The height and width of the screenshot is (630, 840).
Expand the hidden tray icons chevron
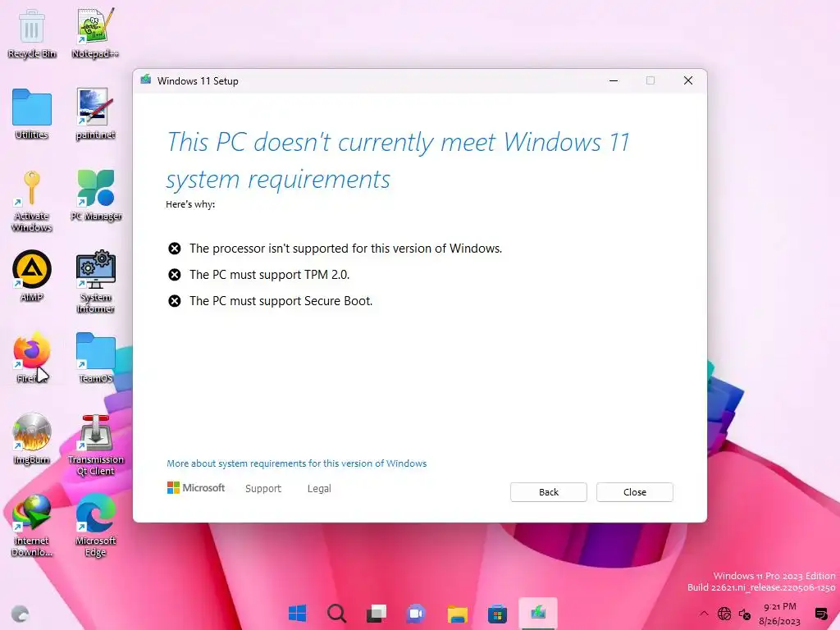point(704,614)
